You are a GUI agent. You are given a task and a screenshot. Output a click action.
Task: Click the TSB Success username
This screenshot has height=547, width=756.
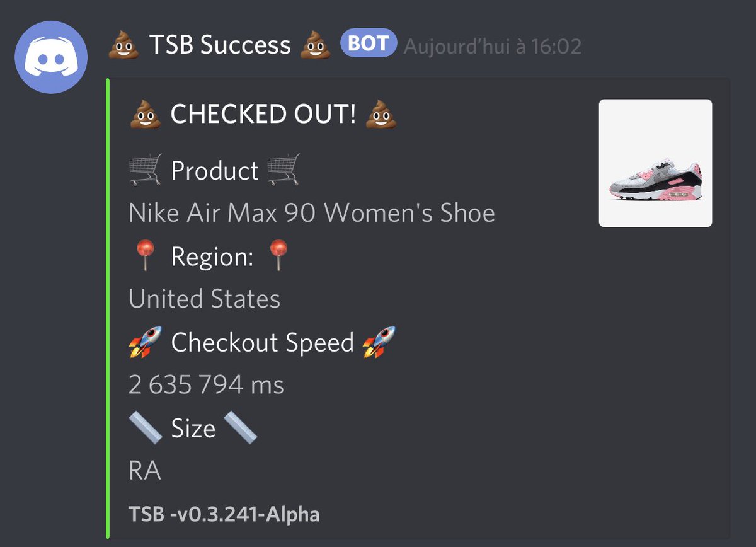point(220,45)
